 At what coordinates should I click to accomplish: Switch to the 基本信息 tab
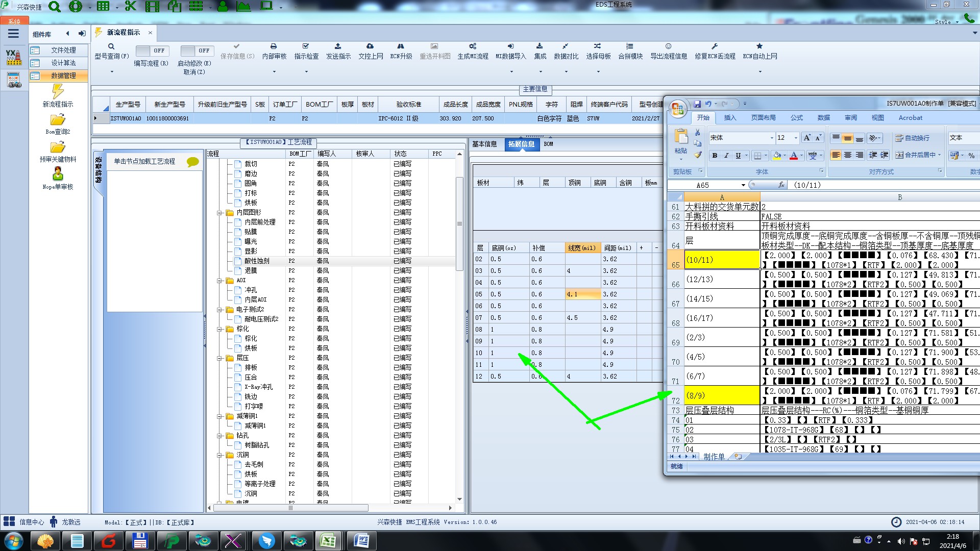point(484,144)
